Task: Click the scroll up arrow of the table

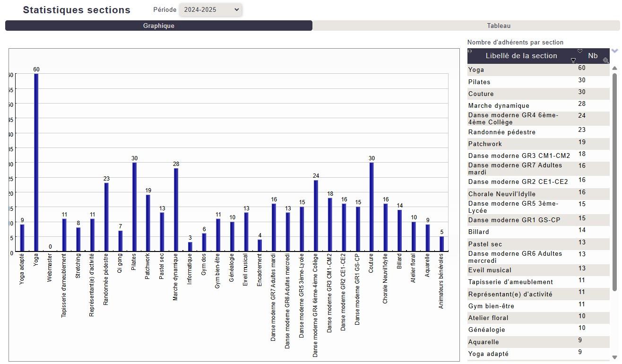Action: pyautogui.click(x=614, y=68)
